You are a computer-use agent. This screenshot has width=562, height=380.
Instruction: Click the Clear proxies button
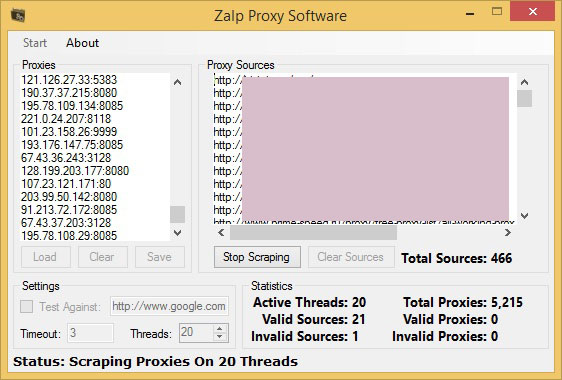click(x=103, y=257)
